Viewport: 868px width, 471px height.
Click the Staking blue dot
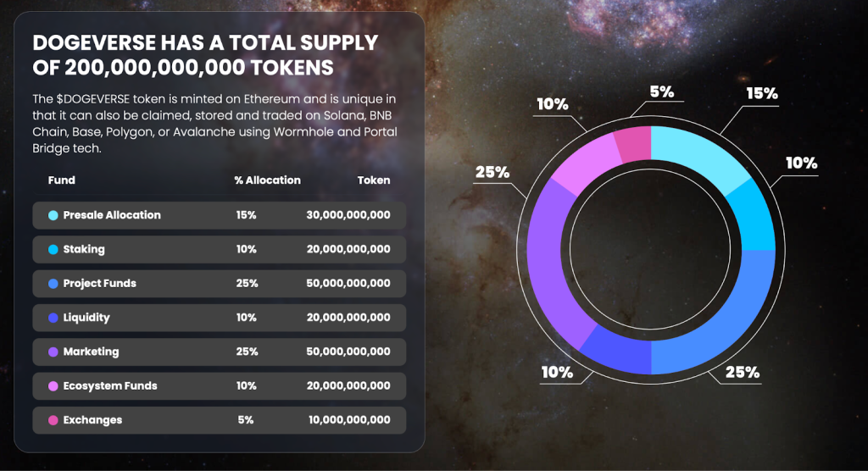tap(53, 250)
